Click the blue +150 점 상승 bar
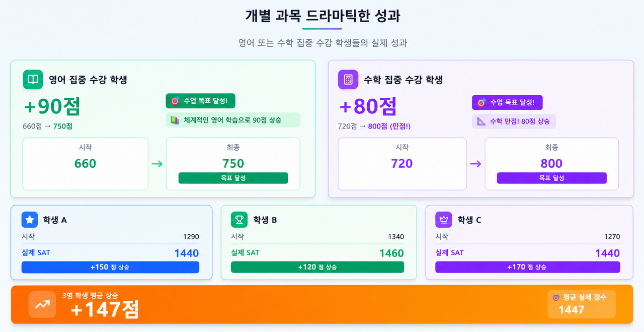The image size is (644, 332). (110, 267)
